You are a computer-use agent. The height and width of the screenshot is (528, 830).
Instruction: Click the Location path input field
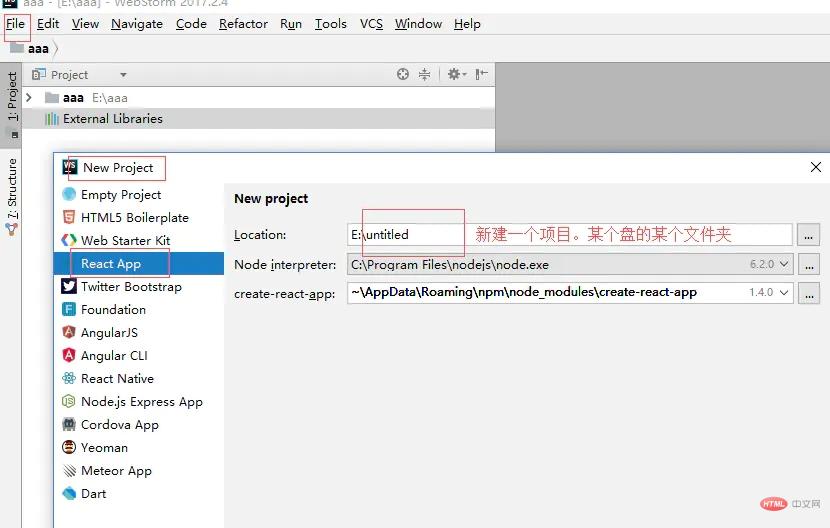(x=570, y=235)
